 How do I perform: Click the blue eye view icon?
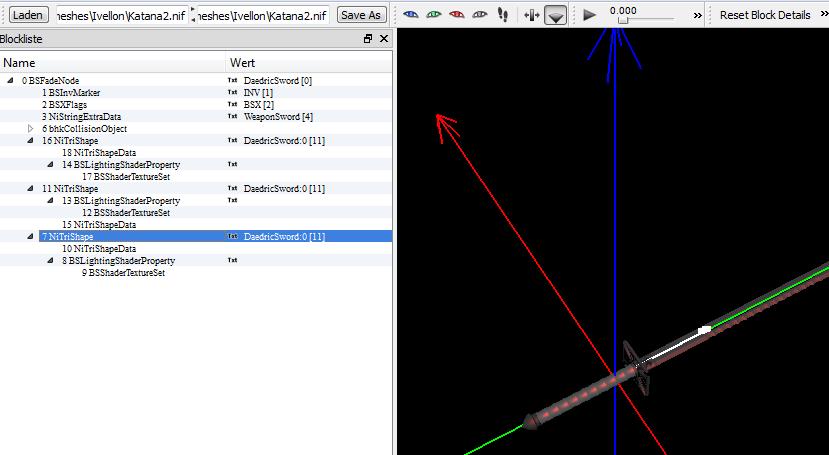pos(410,15)
